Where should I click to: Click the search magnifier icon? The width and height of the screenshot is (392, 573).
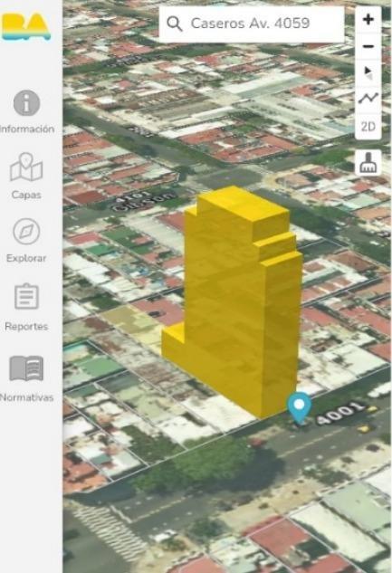[x=174, y=24]
